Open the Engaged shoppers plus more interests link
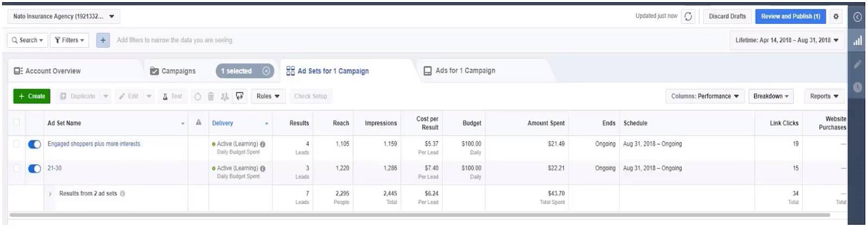Viewport: 868px width, 229px height. [x=94, y=144]
